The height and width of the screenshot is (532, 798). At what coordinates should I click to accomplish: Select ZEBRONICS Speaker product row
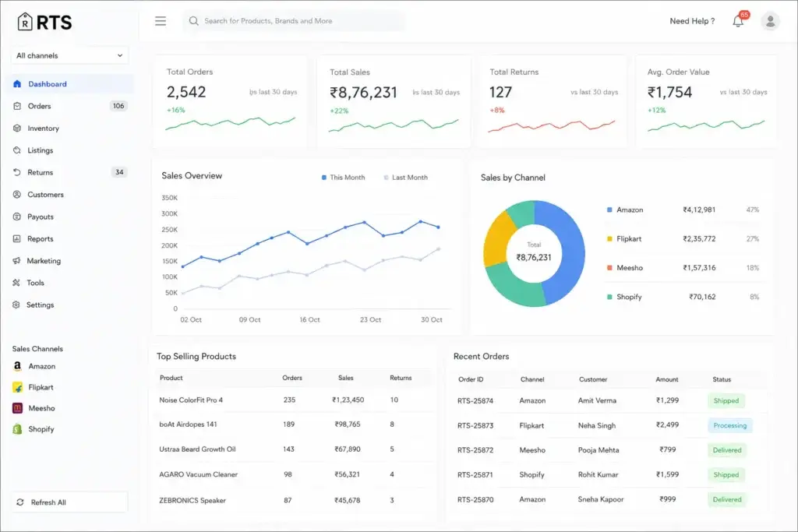(293, 500)
